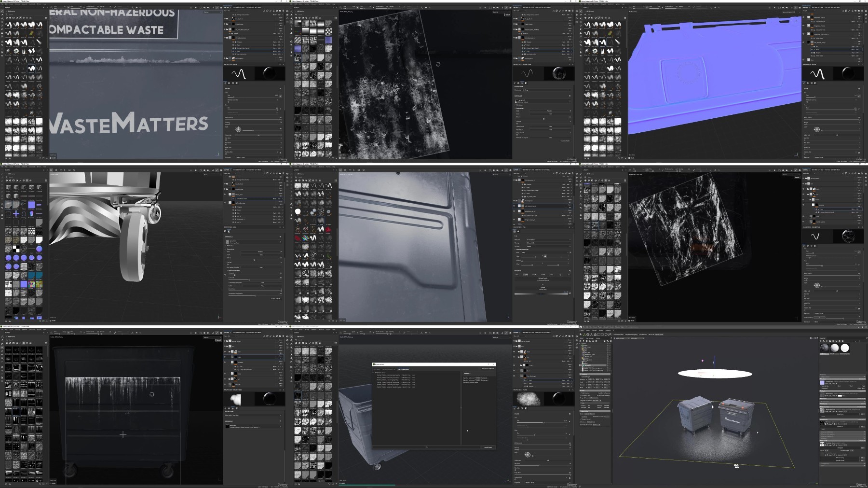Click the brush angle dial in the export dialog window
The width and height of the screenshot is (868, 488).
[528, 455]
